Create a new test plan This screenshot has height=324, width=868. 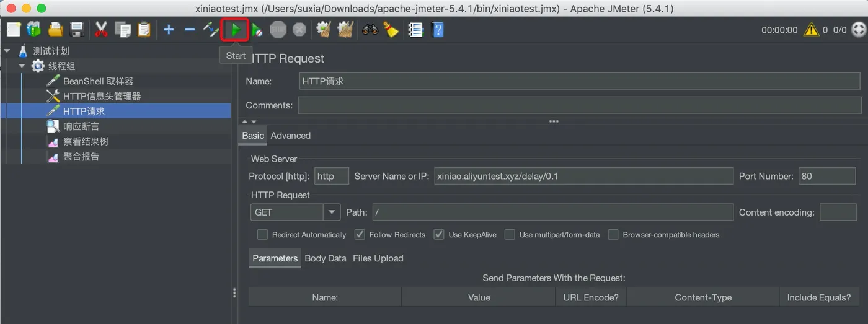[14, 29]
